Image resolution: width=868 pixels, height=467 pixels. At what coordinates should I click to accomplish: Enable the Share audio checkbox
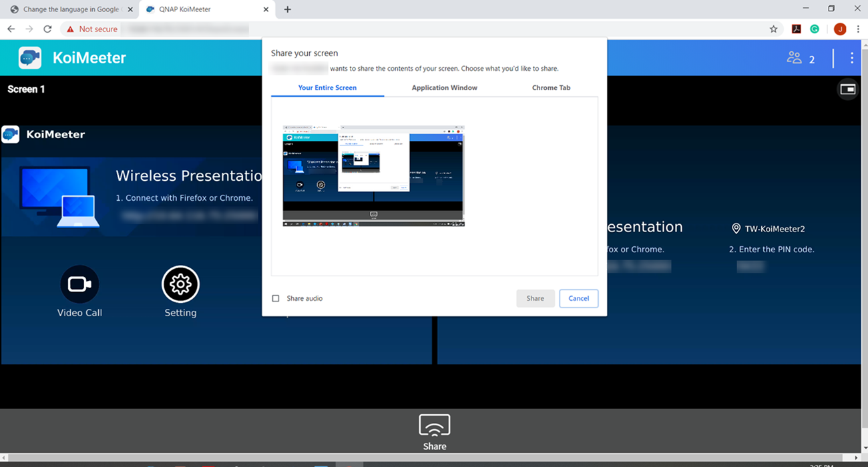[276, 298]
